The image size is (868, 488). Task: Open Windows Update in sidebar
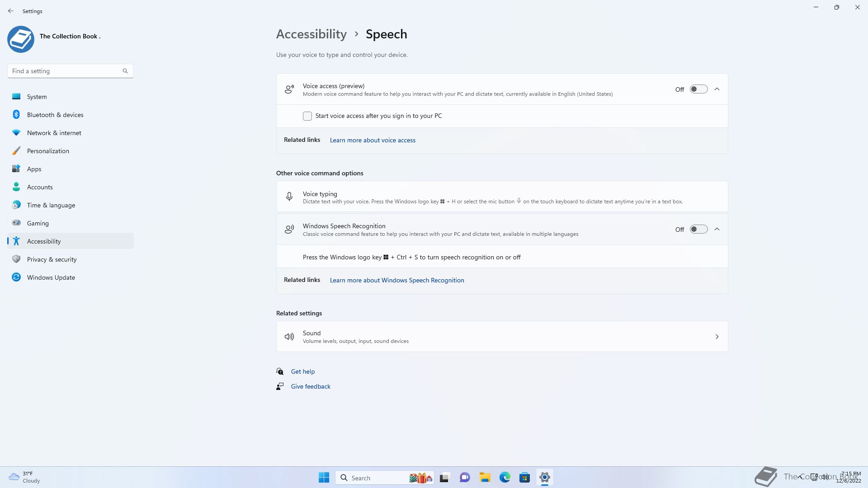point(71,277)
